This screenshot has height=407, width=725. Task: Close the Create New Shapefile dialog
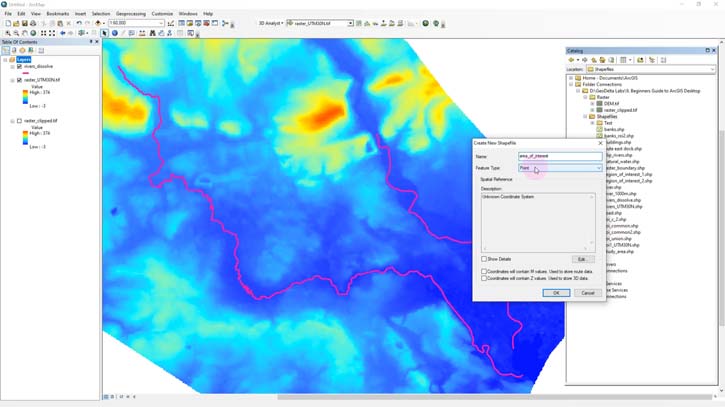600,143
